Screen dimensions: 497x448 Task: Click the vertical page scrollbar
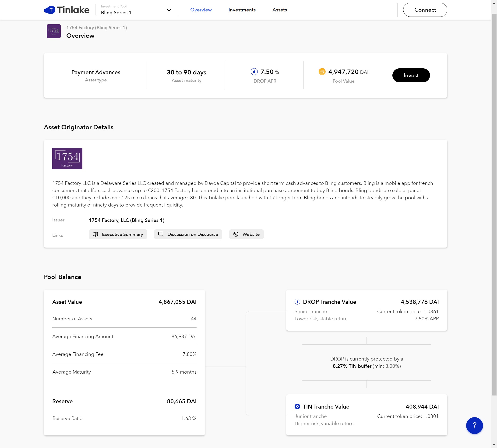pyautogui.click(x=494, y=204)
